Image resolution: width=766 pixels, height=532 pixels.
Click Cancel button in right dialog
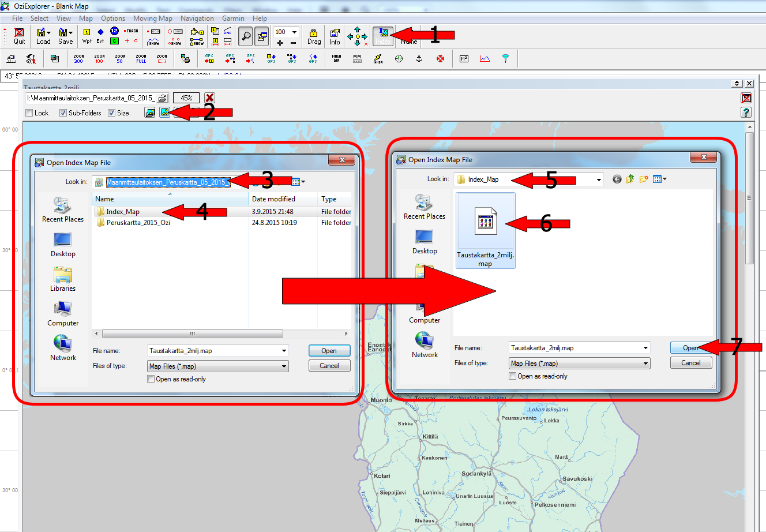pos(691,363)
